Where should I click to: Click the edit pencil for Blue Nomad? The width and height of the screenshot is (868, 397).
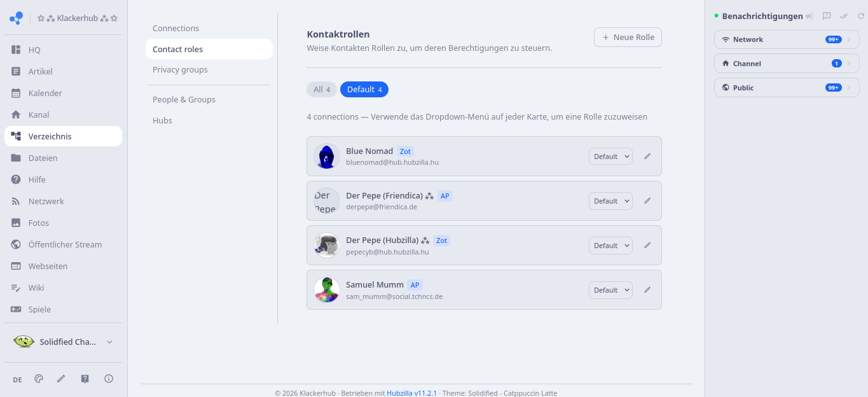(647, 156)
